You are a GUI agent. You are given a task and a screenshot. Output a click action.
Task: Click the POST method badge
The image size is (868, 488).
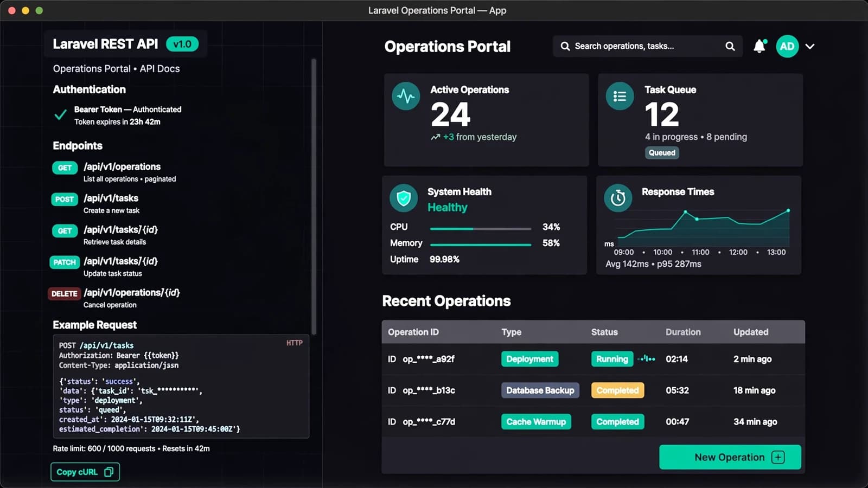point(65,200)
